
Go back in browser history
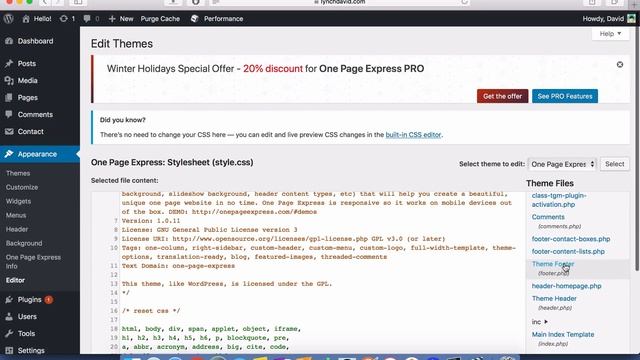pyautogui.click(x=44, y=2)
